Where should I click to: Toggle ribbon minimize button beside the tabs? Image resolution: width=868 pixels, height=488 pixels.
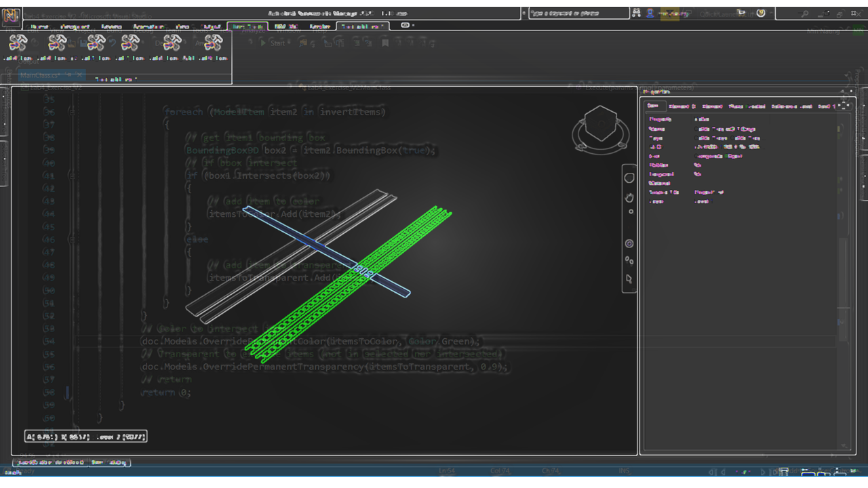406,26
